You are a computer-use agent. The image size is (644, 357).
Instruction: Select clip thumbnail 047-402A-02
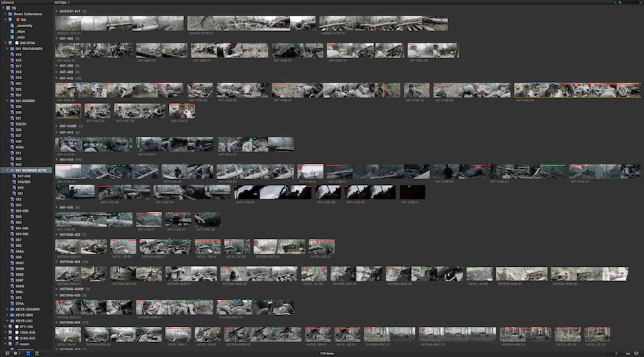(x=162, y=50)
